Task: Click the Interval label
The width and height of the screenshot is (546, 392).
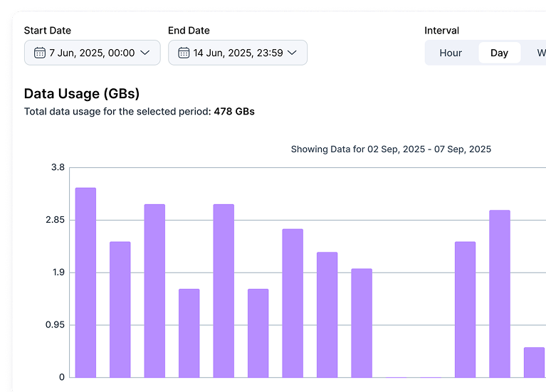Action: click(441, 31)
